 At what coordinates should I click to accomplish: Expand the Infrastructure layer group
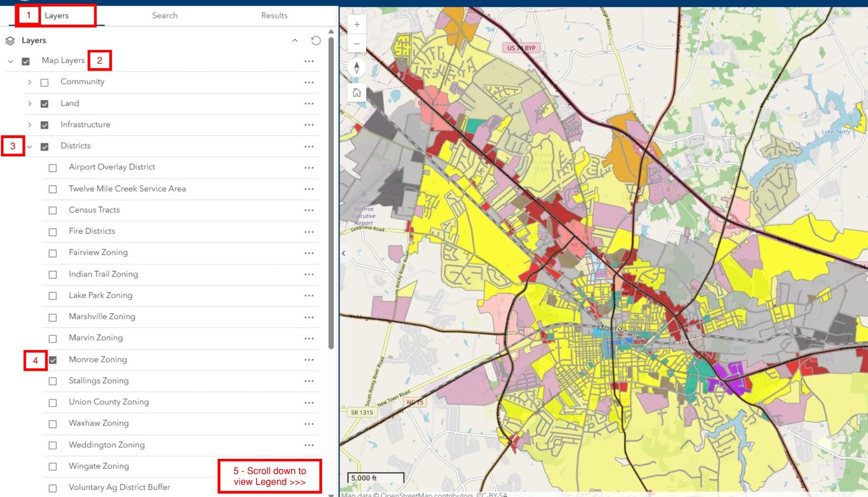[30, 124]
